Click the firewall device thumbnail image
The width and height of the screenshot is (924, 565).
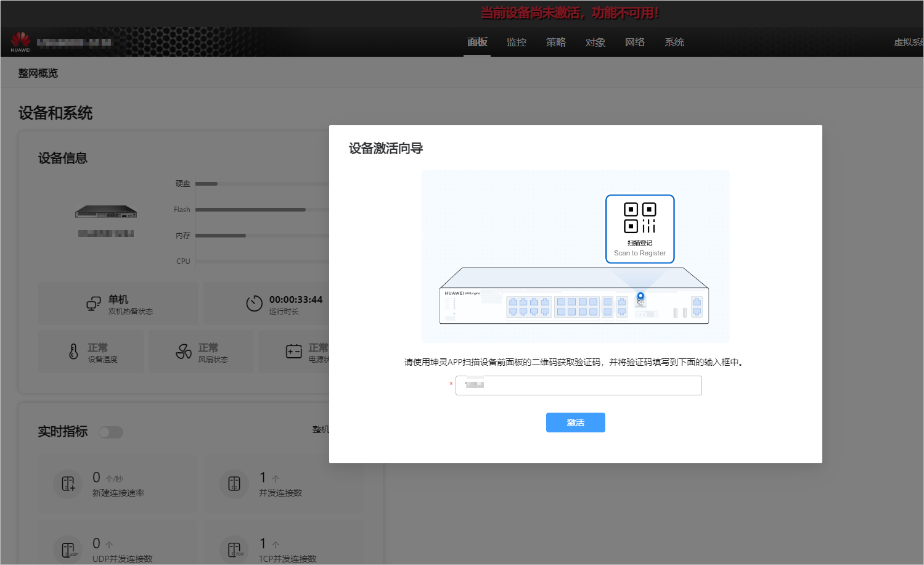click(106, 212)
